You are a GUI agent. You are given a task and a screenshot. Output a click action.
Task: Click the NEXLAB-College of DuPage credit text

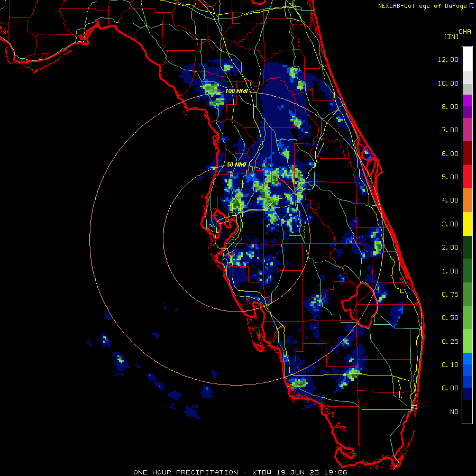(422, 6)
